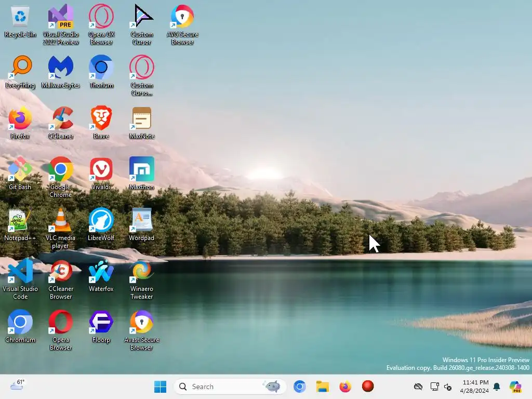Image resolution: width=532 pixels, height=399 pixels.
Task: Click the red ball taskbar app
Action: (x=368, y=386)
